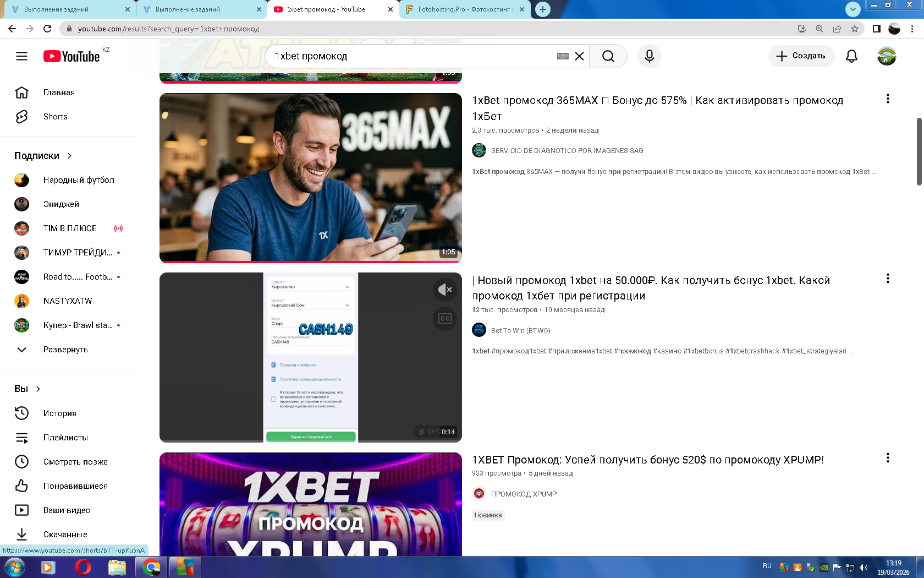924x578 pixels.
Task: Open the History page in sidebar
Action: pyautogui.click(x=59, y=413)
